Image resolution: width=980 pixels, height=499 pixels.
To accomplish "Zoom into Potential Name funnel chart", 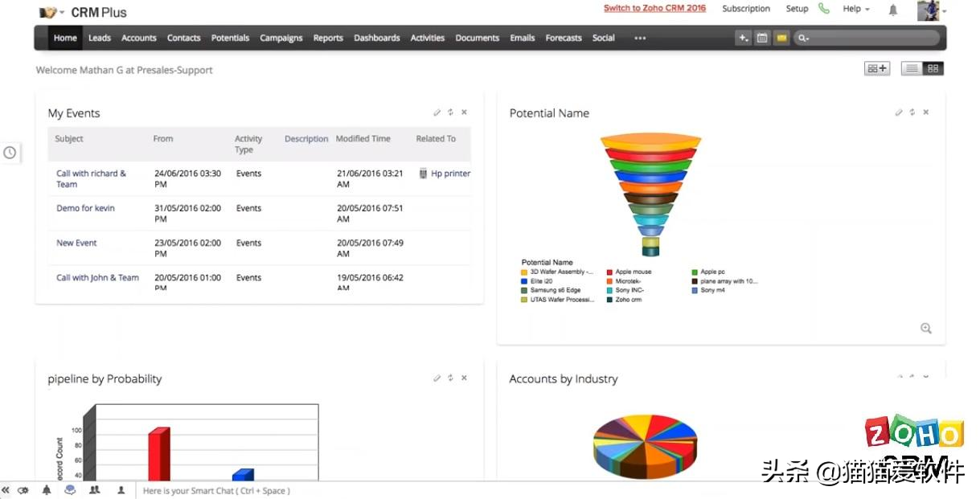I will coord(926,328).
